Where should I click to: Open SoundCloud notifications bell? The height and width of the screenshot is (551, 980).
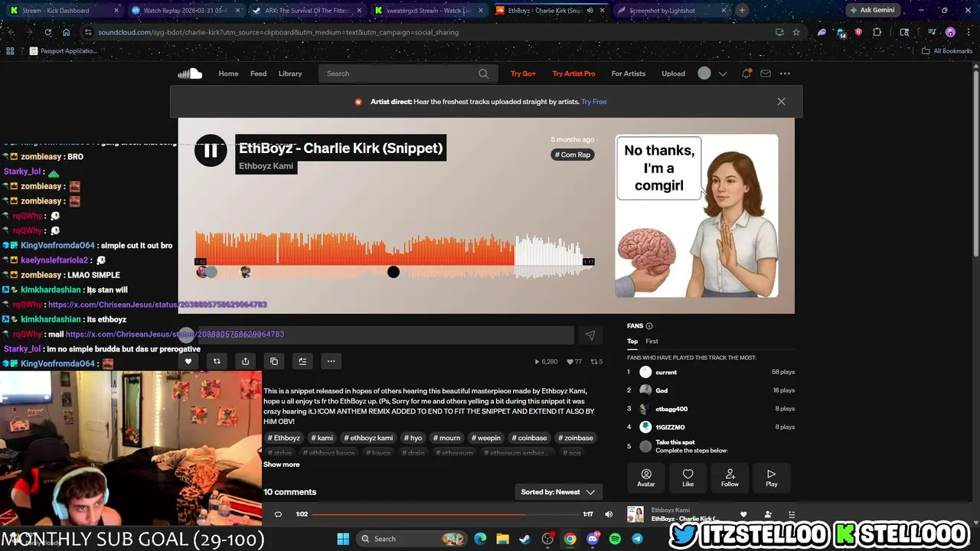tap(746, 73)
